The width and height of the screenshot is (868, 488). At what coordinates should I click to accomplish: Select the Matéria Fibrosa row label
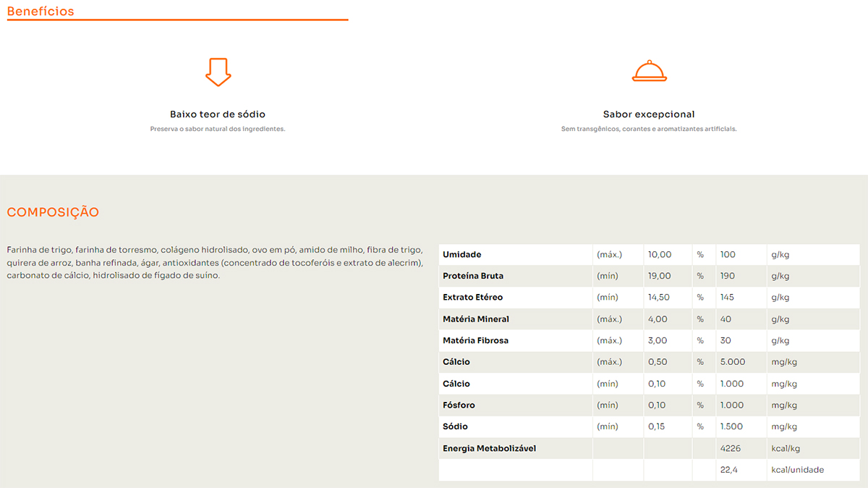475,340
